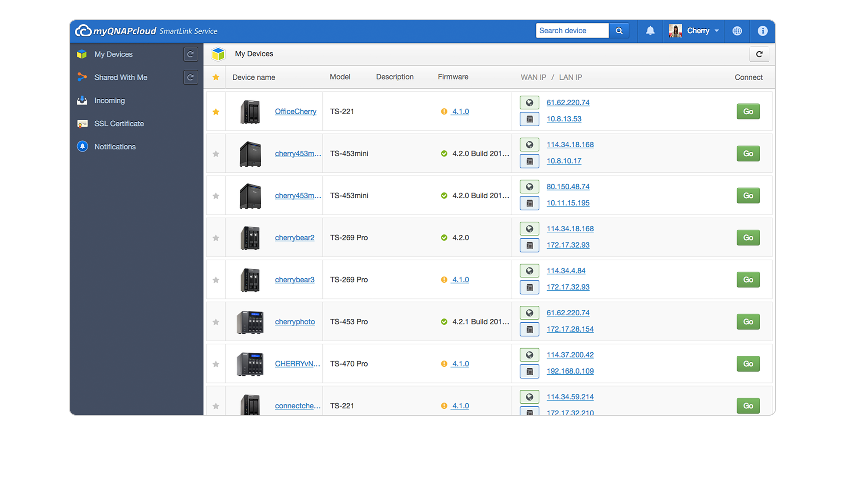845x504 pixels.
Task: Select Shared With Me in sidebar
Action: (121, 78)
